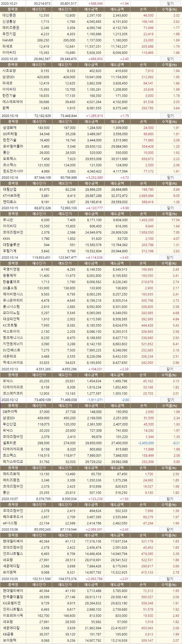Select the 대신증권 stock row
Image resolution: width=182 pixels, height=644 pixels.
tap(91, 15)
